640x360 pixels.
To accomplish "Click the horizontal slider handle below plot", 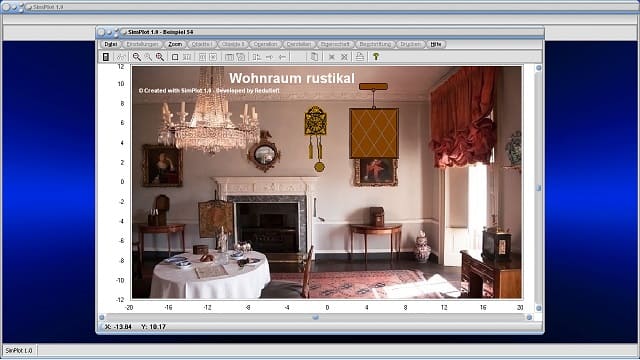I will click(315, 317).
